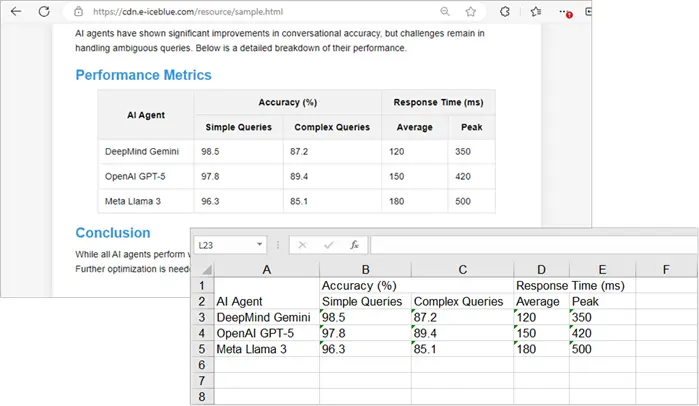Viewport: 699px width, 406px height.
Task: Click the Enter checkmark in formula bar
Action: coord(328,244)
